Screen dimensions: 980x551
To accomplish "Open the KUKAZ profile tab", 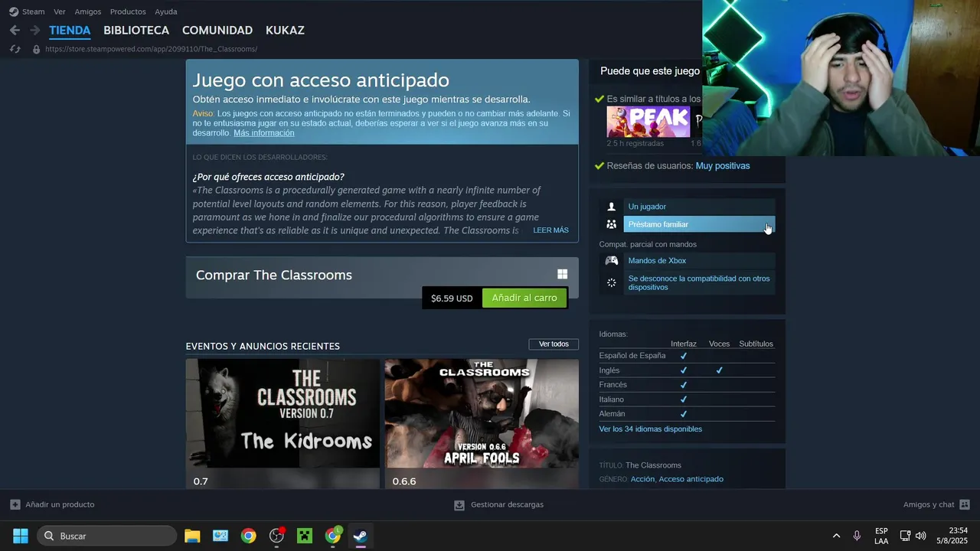I will (x=285, y=31).
